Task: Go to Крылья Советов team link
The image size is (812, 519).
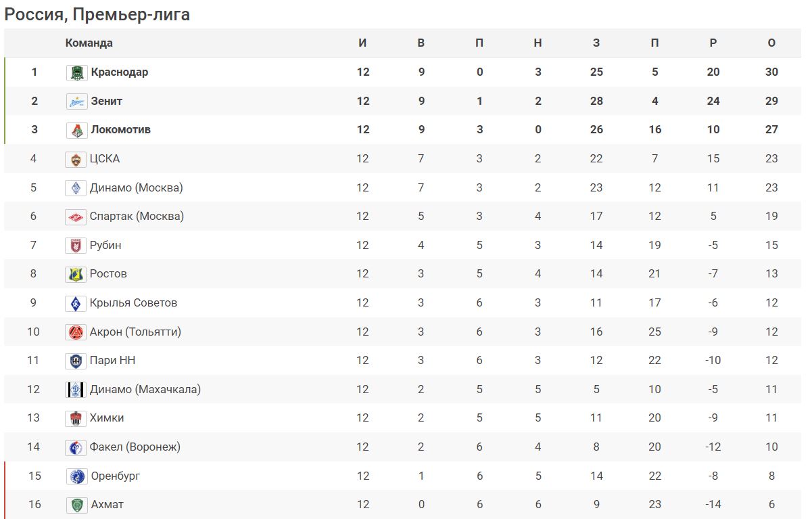Action: click(x=133, y=303)
